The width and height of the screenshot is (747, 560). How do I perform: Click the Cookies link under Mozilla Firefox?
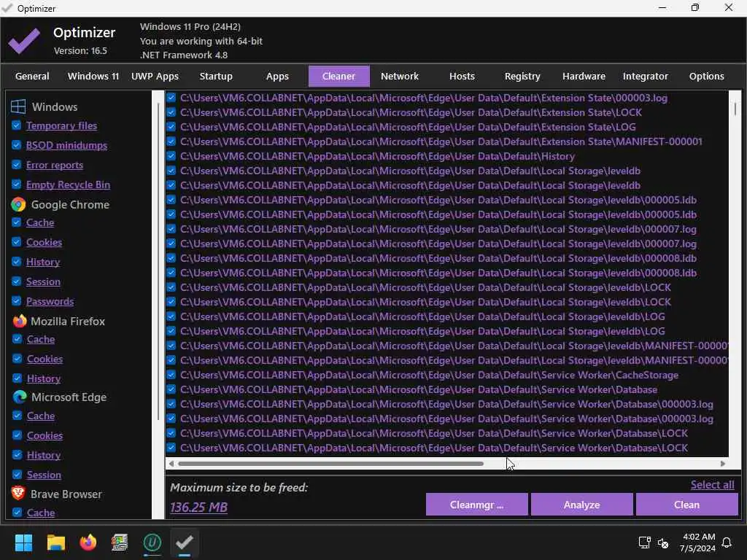coord(44,359)
